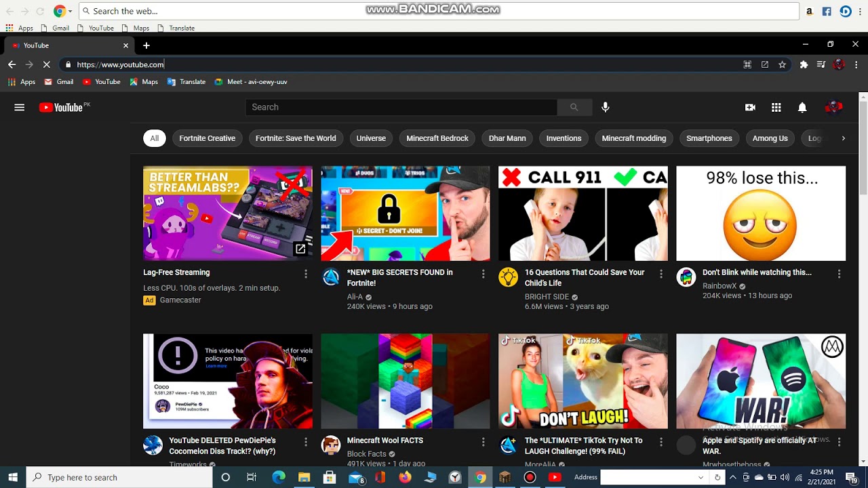Select the Universe filter chip
868x488 pixels.
pyautogui.click(x=371, y=138)
